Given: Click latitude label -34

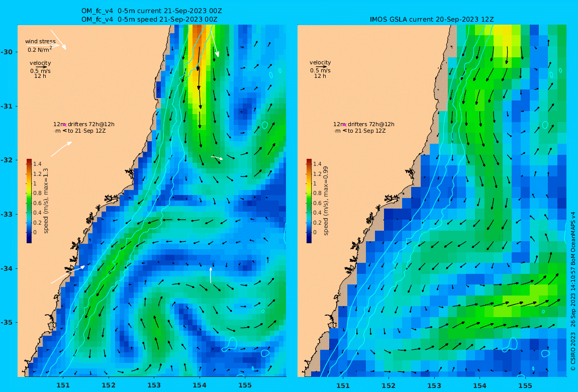Looking at the screenshot, I should [7, 268].
